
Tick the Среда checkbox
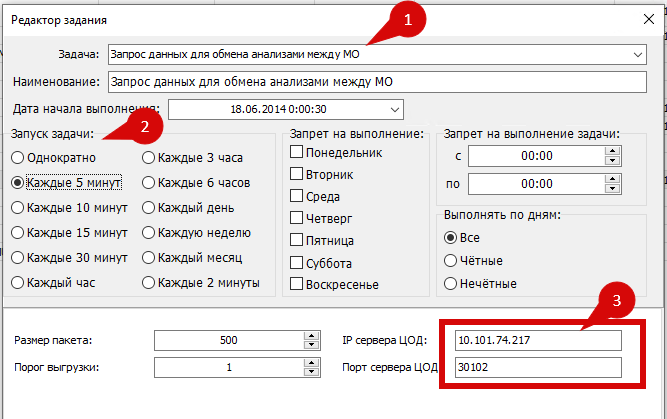click(297, 196)
